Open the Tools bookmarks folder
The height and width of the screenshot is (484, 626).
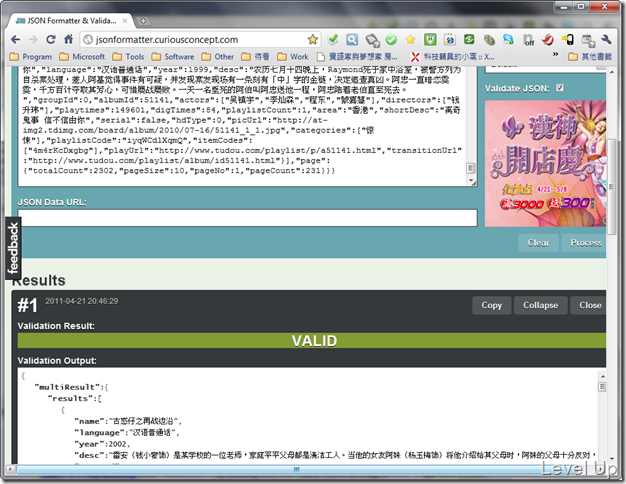tap(129, 57)
